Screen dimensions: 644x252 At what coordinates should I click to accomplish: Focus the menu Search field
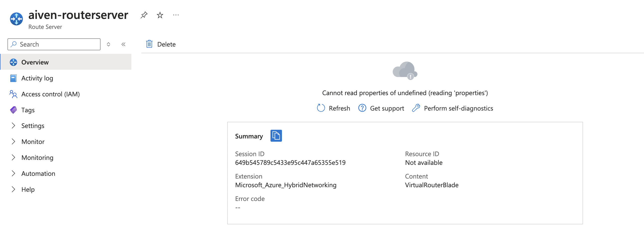tap(54, 44)
